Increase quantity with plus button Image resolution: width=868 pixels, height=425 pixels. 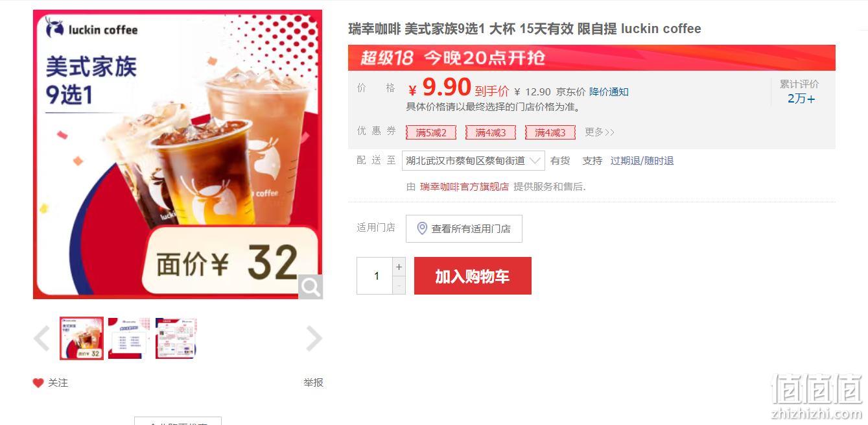(399, 267)
